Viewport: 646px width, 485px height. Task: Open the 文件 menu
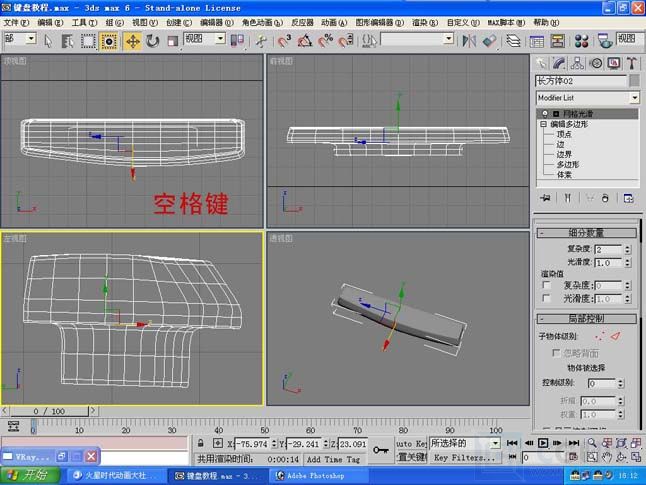(x=16, y=22)
